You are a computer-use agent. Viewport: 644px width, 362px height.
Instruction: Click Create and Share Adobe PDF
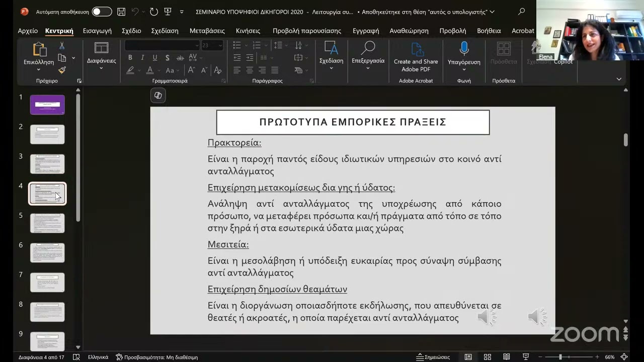click(416, 57)
